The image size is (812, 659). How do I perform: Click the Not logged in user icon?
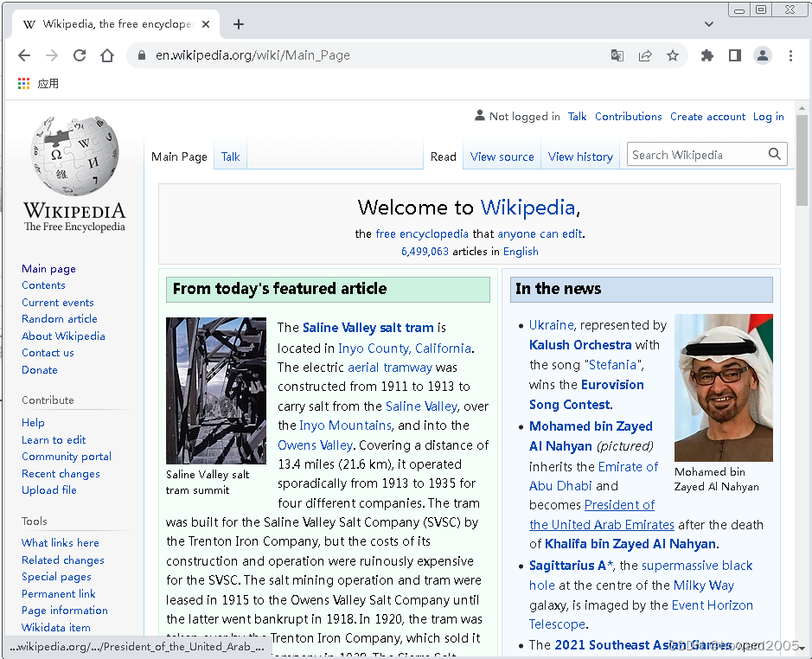[480, 116]
